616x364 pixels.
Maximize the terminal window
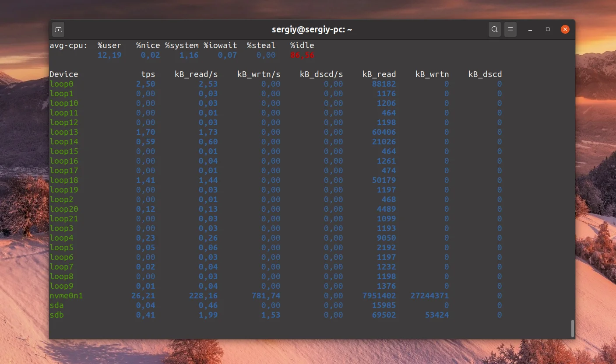point(548,30)
